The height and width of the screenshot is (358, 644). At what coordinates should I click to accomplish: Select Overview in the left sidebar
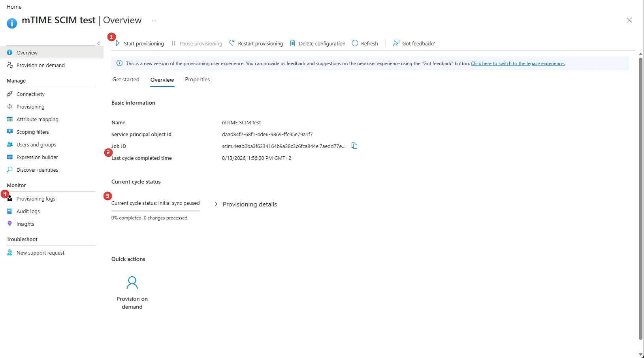[x=51, y=52]
